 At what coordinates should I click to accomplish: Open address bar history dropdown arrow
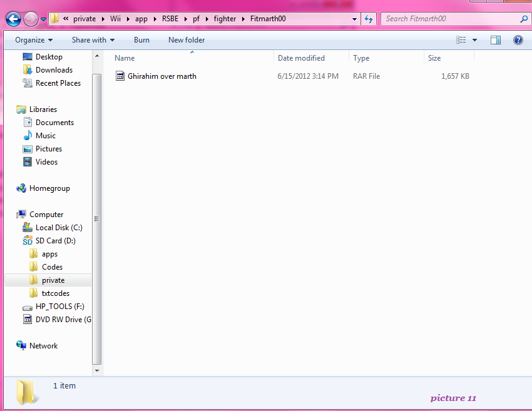[x=354, y=19]
